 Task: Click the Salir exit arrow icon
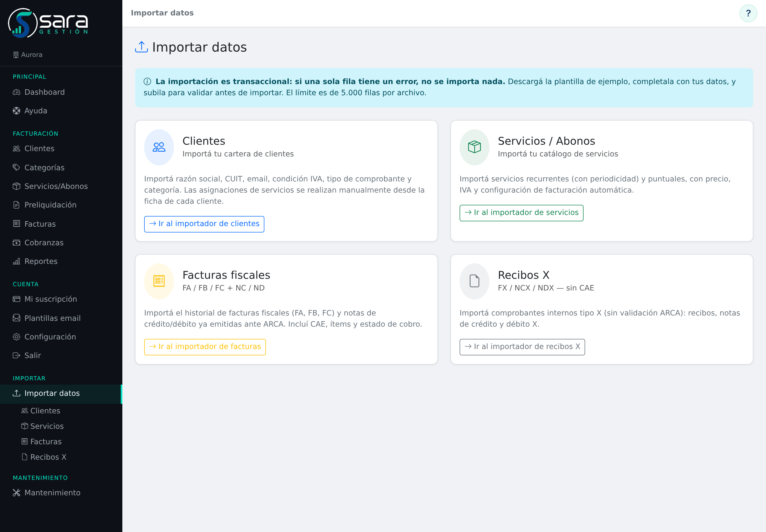(x=16, y=355)
